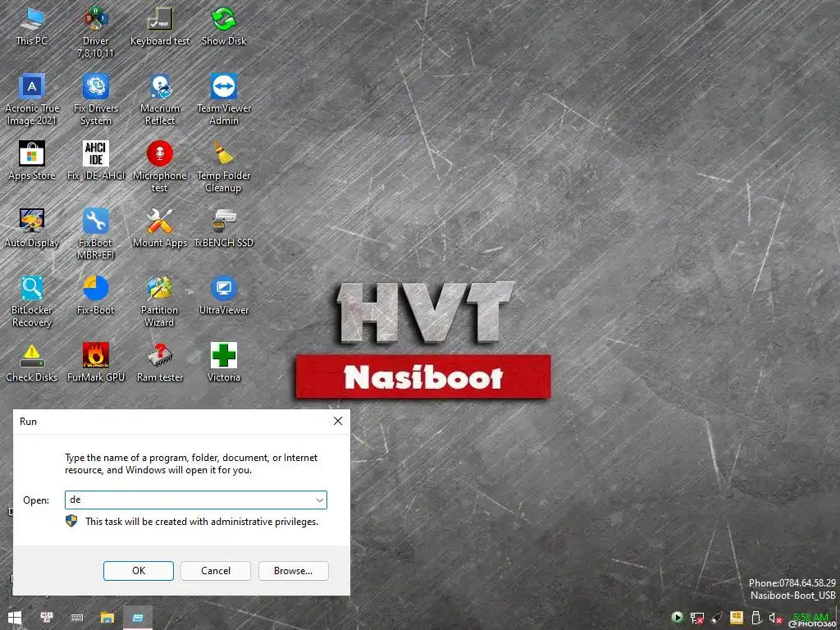Viewport: 840px width, 630px height.
Task: Close the Run dialog with X
Action: click(x=337, y=421)
